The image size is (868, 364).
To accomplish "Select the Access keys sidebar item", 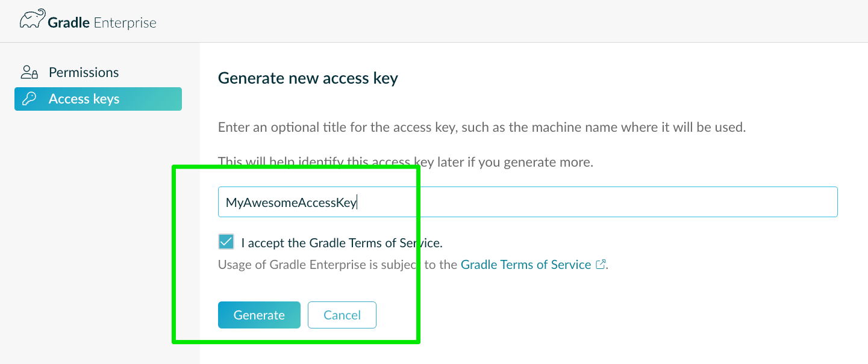I will pos(98,99).
